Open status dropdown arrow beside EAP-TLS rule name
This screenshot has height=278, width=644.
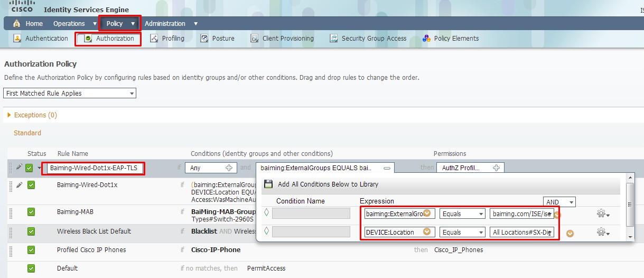point(39,169)
